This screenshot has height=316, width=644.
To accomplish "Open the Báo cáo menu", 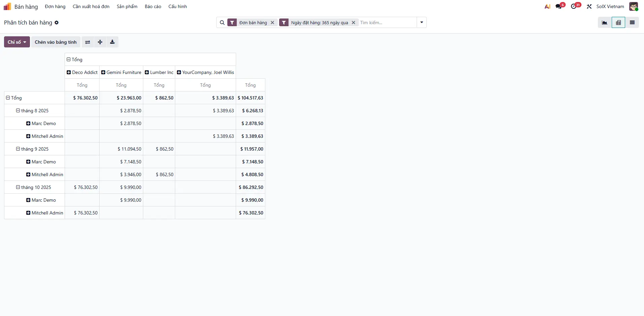I will pos(153,6).
